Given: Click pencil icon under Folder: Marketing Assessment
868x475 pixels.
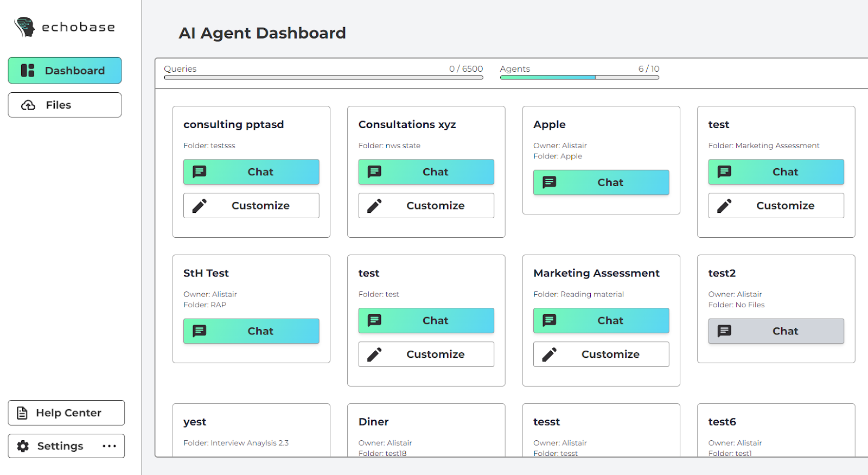Looking at the screenshot, I should pos(724,206).
